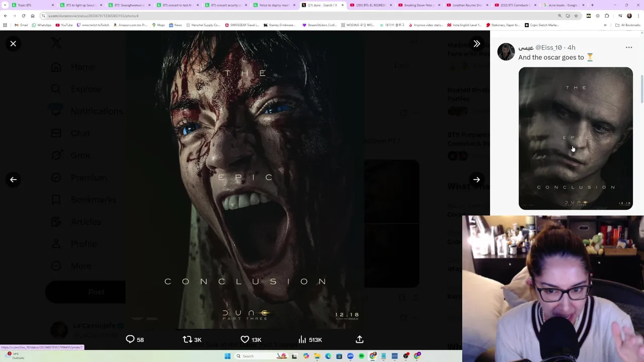Go to next photo with right arrow
The width and height of the screenshot is (644, 362).
pos(476,179)
